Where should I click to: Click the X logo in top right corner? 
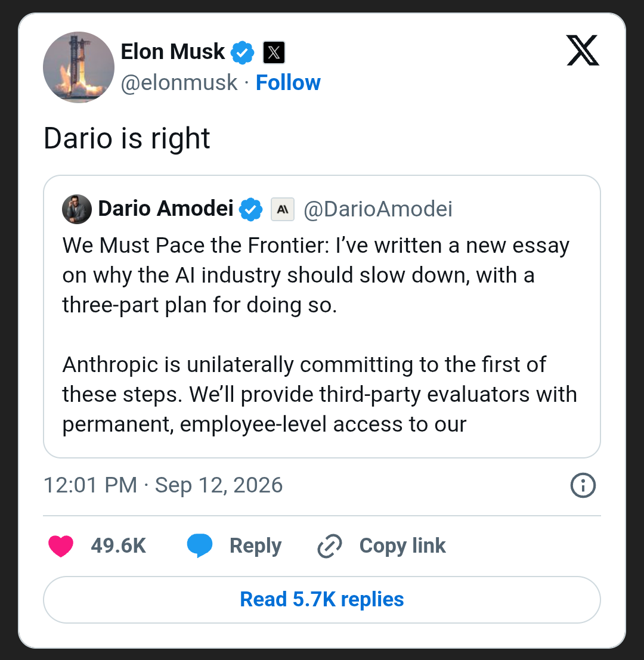[583, 51]
